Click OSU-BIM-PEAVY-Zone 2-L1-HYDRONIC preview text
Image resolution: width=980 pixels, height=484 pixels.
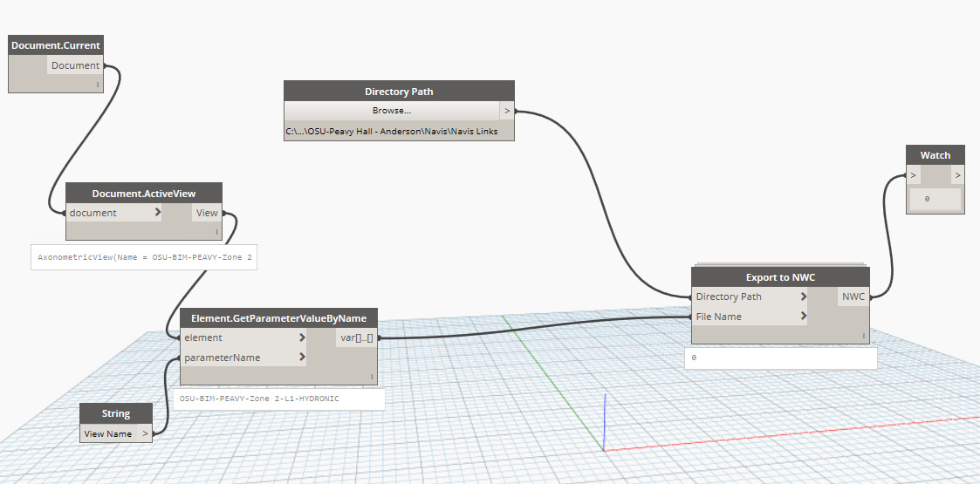pos(259,398)
